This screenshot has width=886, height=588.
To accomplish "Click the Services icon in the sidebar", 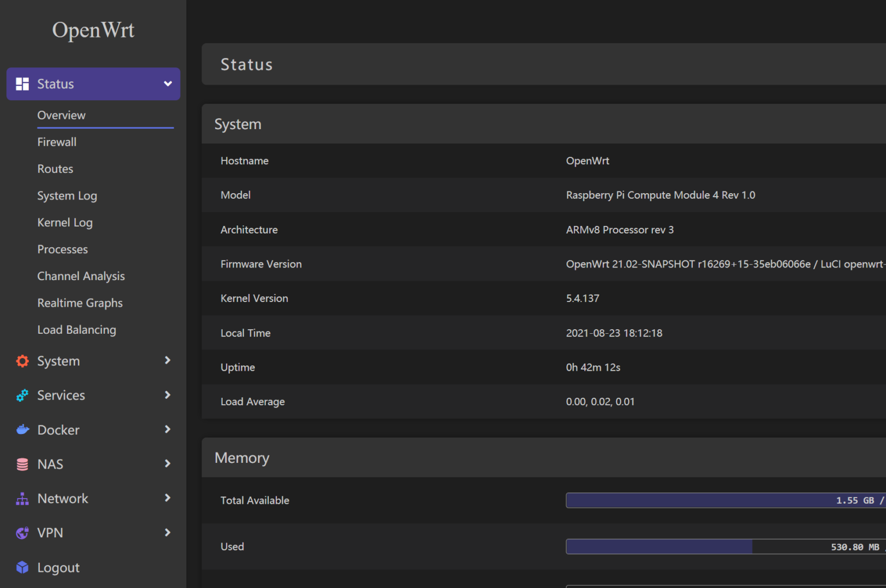I will [x=22, y=395].
